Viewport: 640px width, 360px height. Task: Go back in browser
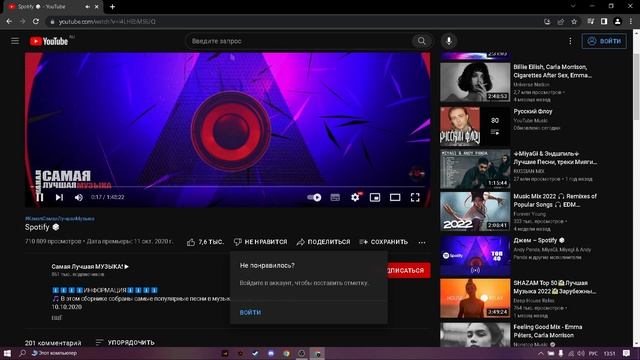pyautogui.click(x=9, y=21)
